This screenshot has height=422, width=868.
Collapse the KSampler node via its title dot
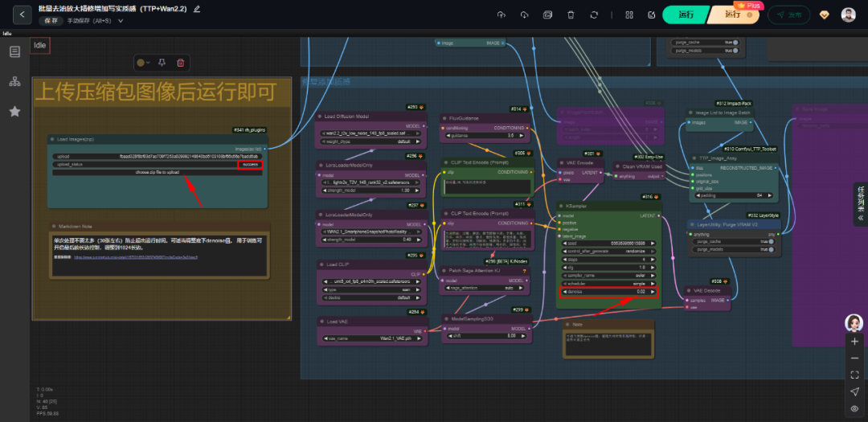pyautogui.click(x=561, y=206)
